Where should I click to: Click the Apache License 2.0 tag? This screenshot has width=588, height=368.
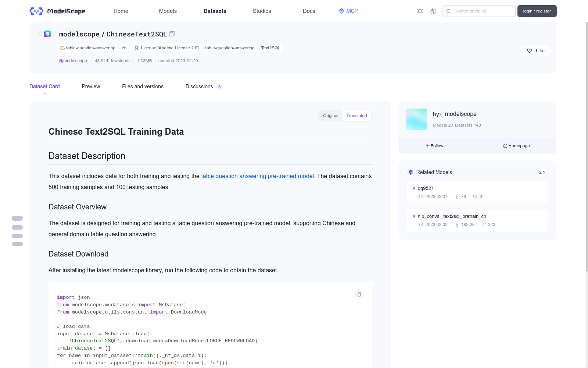(166, 48)
